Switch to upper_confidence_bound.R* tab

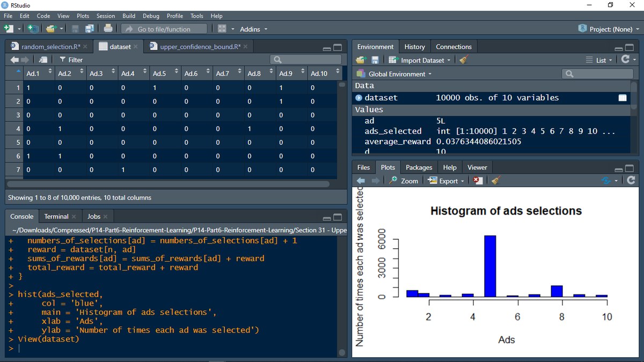pos(199,47)
